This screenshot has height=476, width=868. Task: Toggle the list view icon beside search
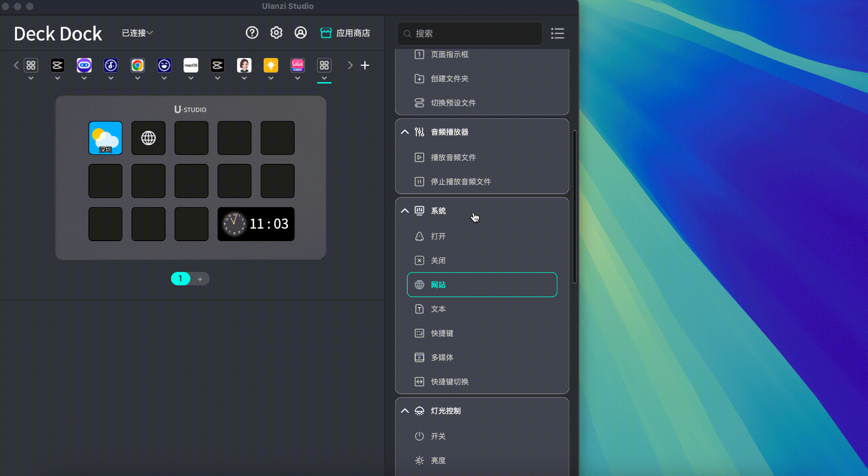557,33
